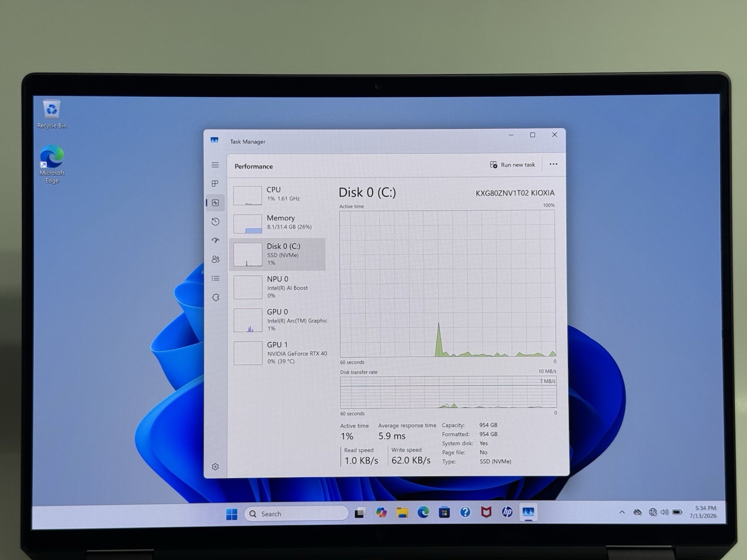Click the Disk 0 (C:) heading
The image size is (747, 560).
(367, 192)
